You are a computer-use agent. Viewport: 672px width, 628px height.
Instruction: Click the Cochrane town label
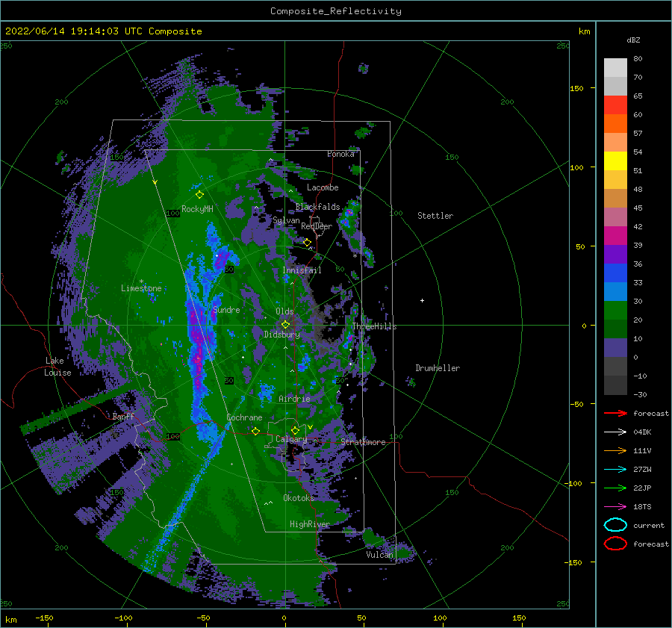[244, 417]
